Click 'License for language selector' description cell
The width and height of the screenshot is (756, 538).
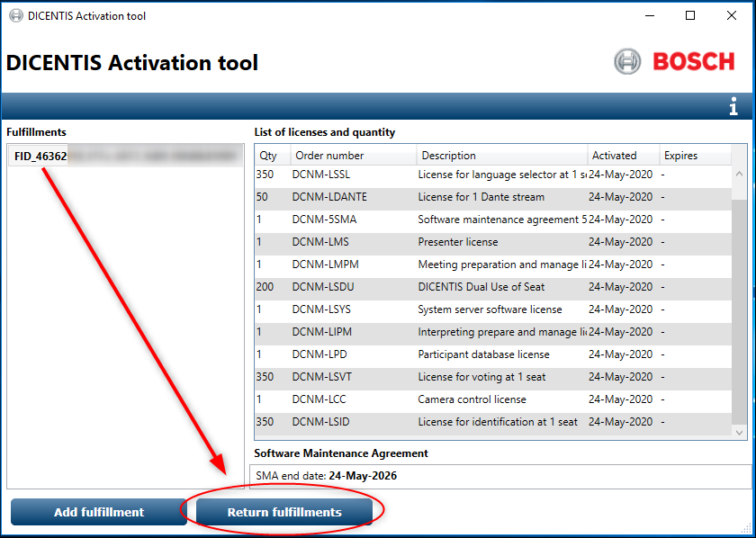[502, 175]
